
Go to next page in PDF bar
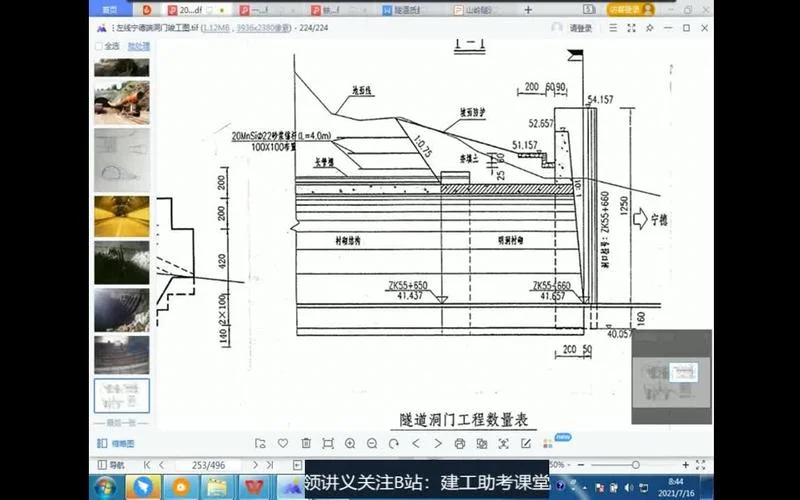[x=255, y=465]
